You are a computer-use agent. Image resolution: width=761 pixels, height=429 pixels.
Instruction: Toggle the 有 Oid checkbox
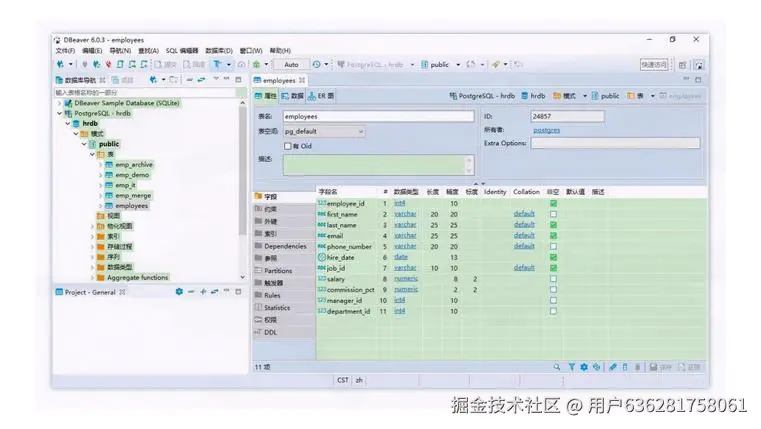pos(287,146)
